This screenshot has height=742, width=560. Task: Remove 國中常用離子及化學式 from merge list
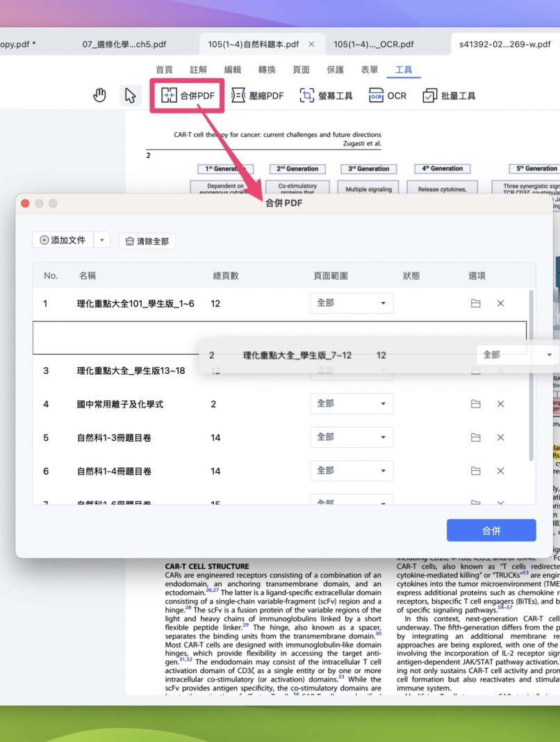[500, 404]
